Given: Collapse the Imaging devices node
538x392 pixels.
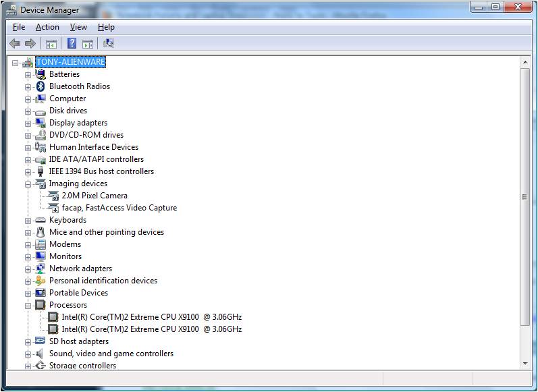Looking at the screenshot, I should 28,184.
